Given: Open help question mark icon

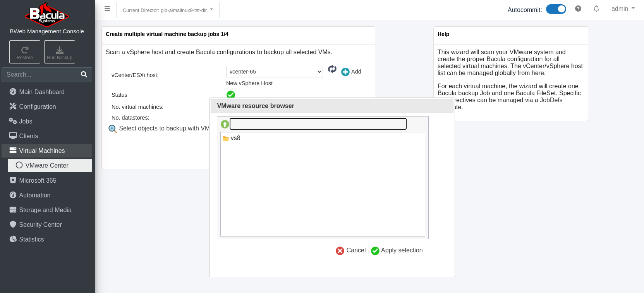Looking at the screenshot, I should (578, 9).
